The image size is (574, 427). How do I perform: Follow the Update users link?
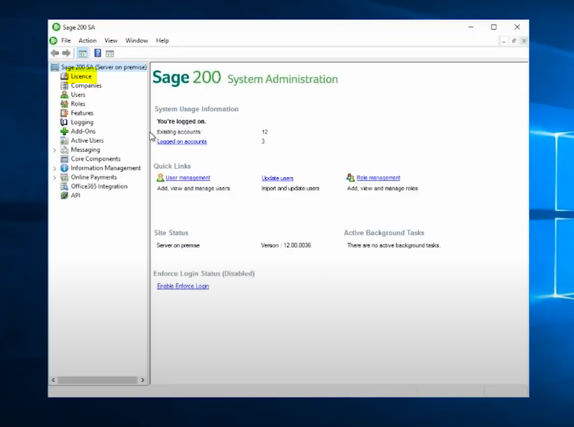[x=277, y=178]
